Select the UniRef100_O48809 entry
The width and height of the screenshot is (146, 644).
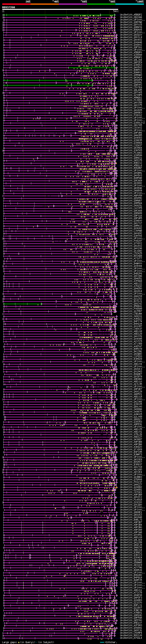pos(131,191)
